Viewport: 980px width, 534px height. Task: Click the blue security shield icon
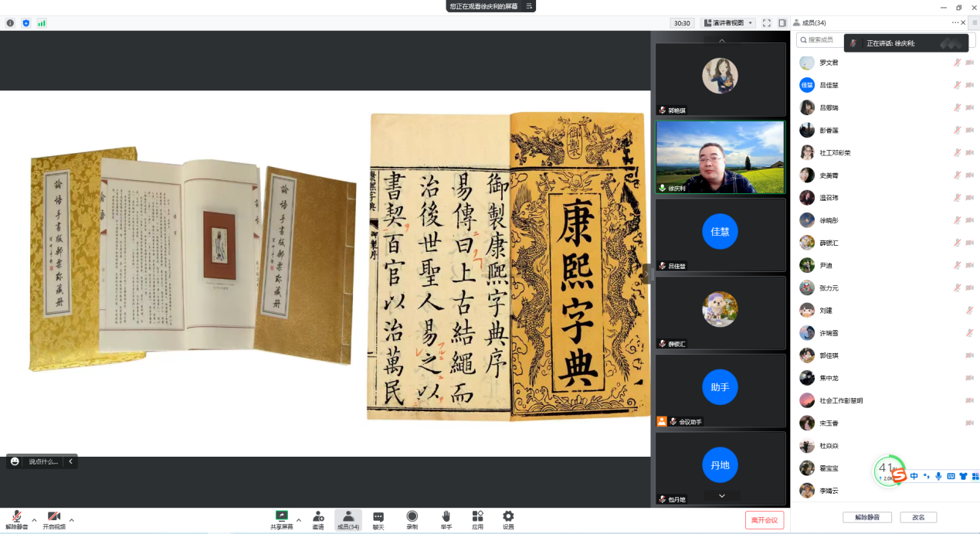[x=26, y=23]
